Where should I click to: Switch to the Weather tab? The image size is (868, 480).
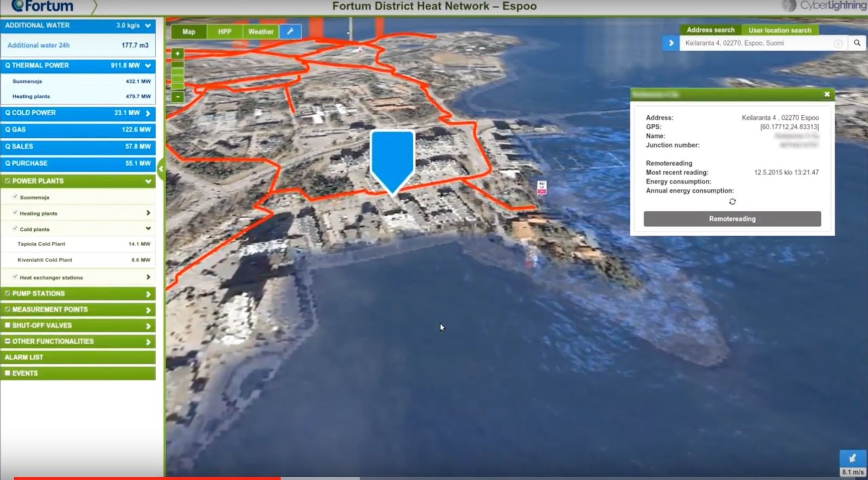pos(261,31)
